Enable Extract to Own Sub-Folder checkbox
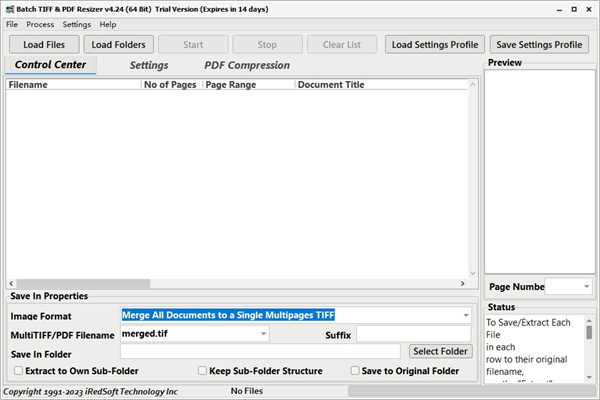This screenshot has width=600, height=400. pos(19,371)
